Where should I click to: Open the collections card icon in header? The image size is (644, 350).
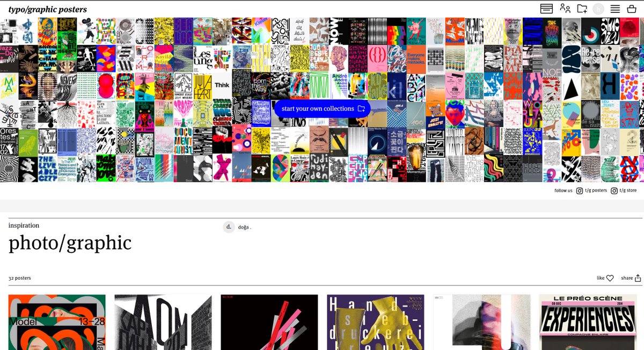point(546,9)
